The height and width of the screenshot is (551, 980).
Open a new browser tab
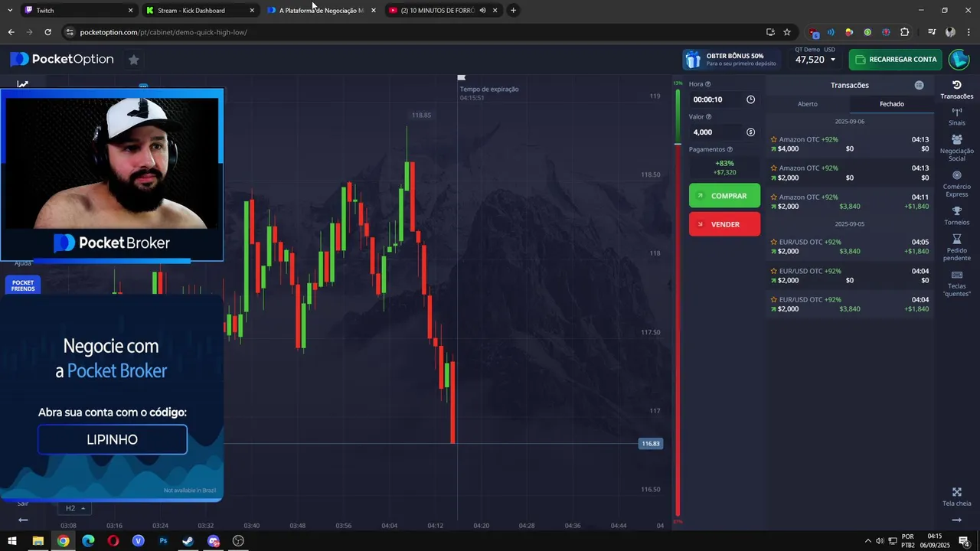513,11
